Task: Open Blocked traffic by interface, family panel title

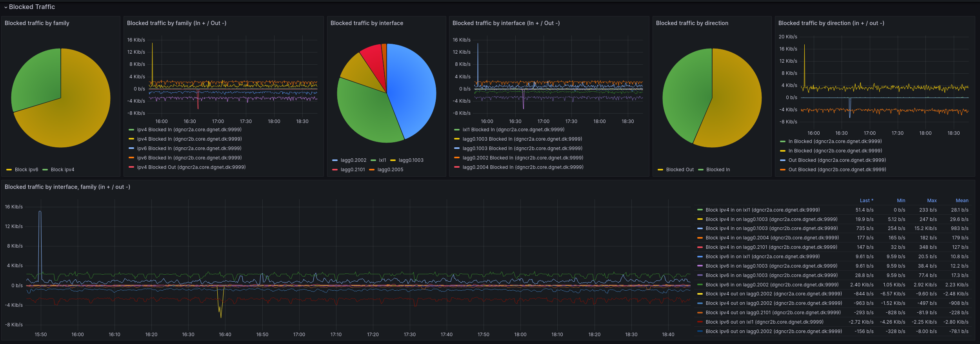Action: pos(67,187)
